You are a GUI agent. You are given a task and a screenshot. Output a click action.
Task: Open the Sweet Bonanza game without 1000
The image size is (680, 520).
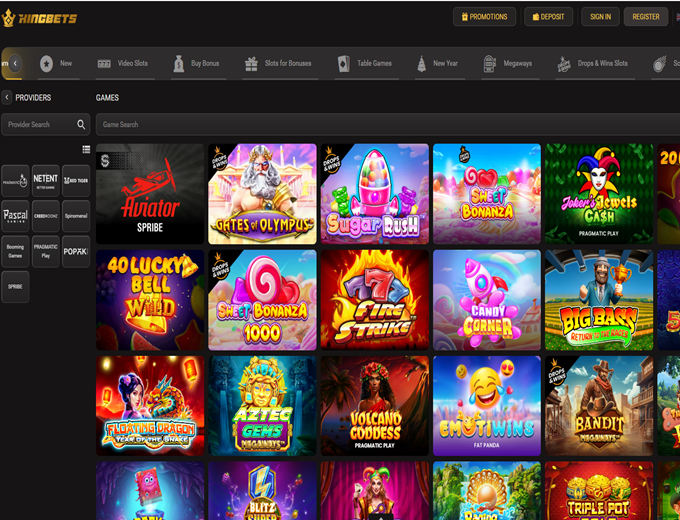point(487,194)
